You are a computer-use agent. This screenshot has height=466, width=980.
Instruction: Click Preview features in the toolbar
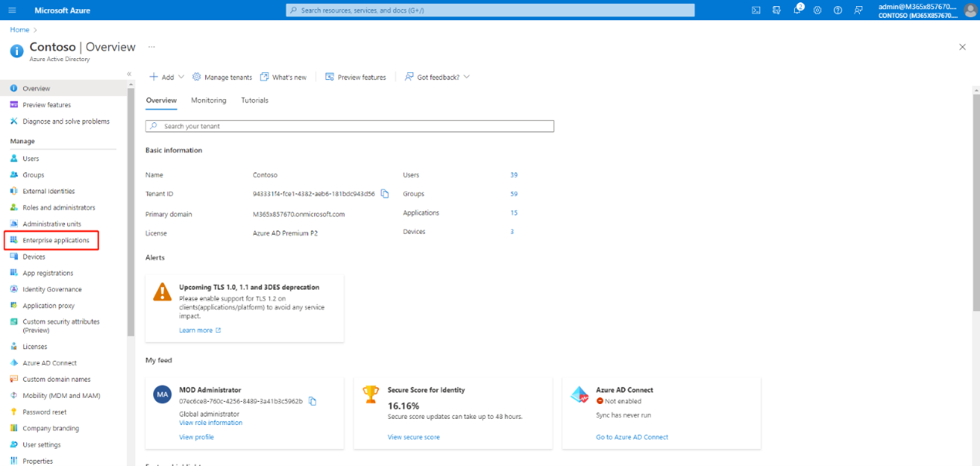pos(356,77)
